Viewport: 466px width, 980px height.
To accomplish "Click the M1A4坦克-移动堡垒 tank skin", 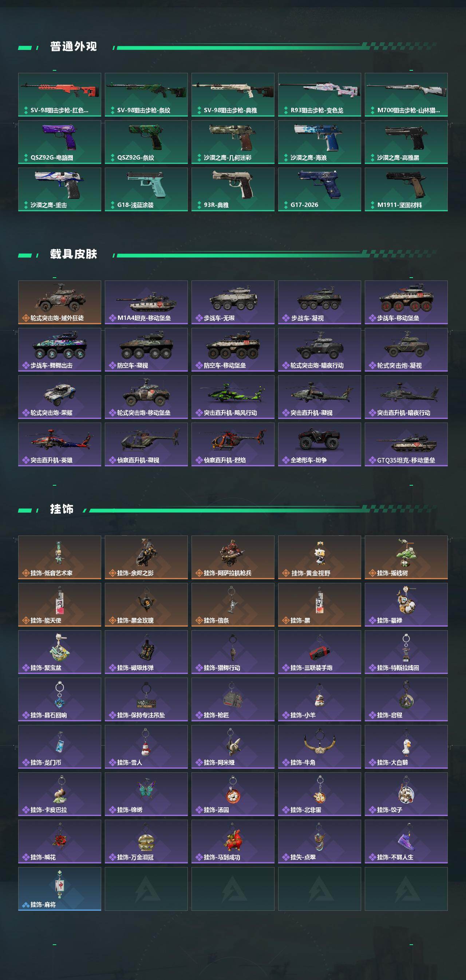I will 146,302.
